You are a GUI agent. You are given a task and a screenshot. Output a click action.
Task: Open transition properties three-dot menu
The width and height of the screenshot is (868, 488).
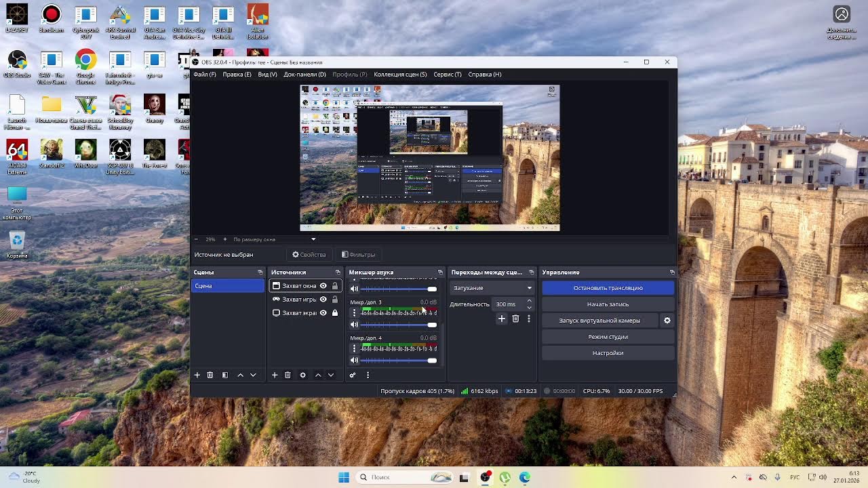click(529, 319)
